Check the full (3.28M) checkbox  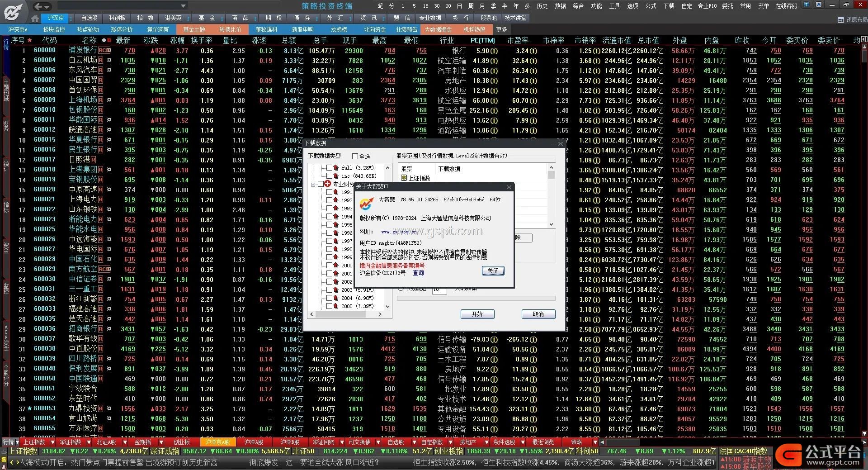[329, 167]
